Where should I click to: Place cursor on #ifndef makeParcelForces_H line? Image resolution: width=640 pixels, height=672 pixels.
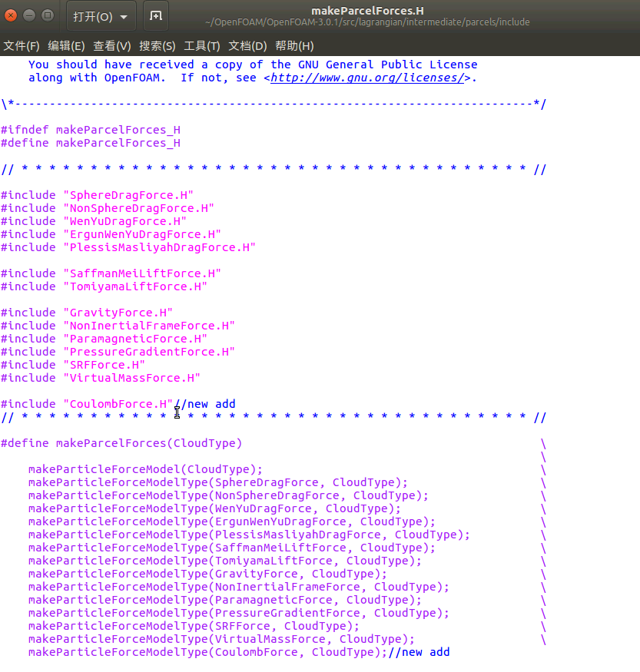coord(91,130)
